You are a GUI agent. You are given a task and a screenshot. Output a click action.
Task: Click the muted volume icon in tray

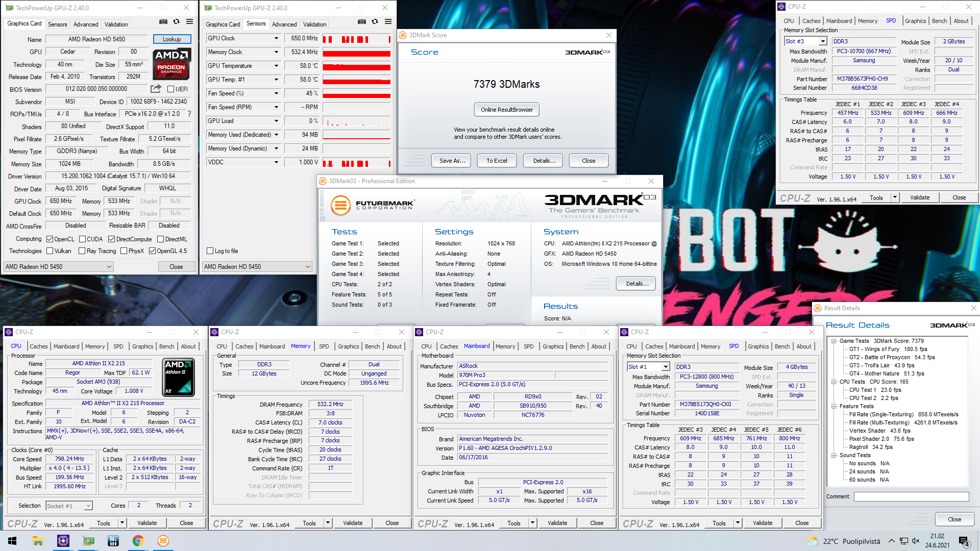(x=916, y=541)
